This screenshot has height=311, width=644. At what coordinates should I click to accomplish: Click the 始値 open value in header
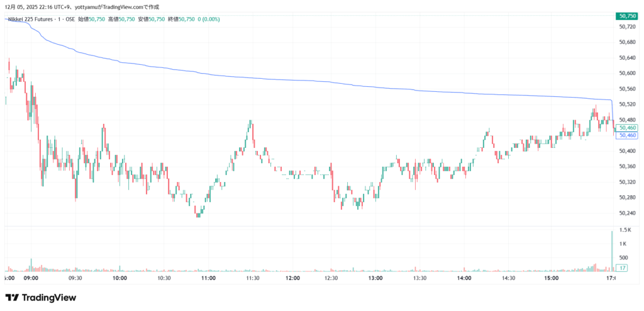[96, 20]
